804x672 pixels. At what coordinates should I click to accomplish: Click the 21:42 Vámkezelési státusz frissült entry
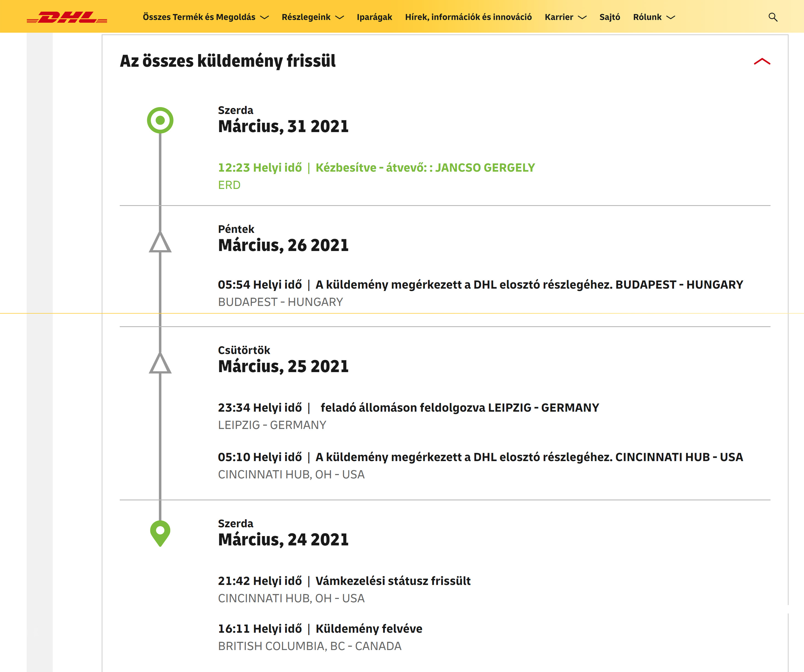344,581
